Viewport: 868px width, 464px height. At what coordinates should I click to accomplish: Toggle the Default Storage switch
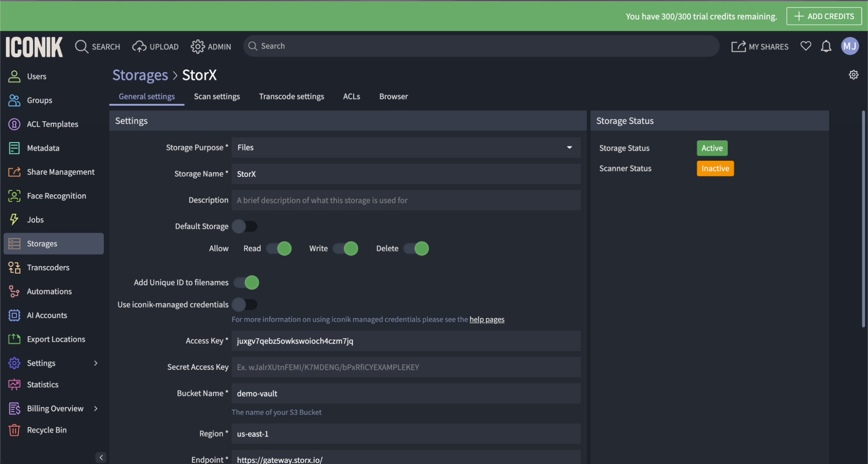(x=244, y=226)
